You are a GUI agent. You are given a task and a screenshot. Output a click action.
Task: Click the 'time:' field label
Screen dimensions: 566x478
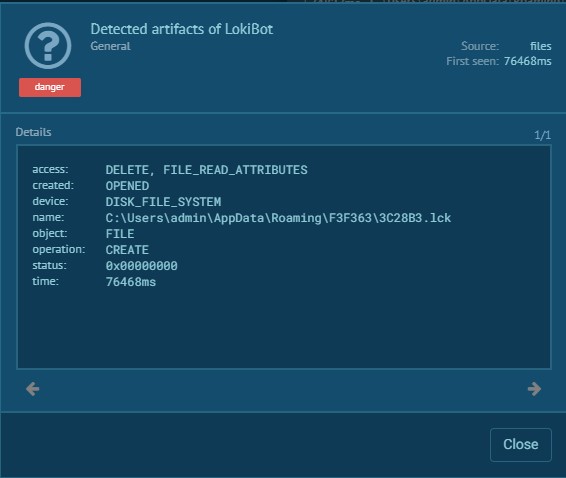(45, 281)
